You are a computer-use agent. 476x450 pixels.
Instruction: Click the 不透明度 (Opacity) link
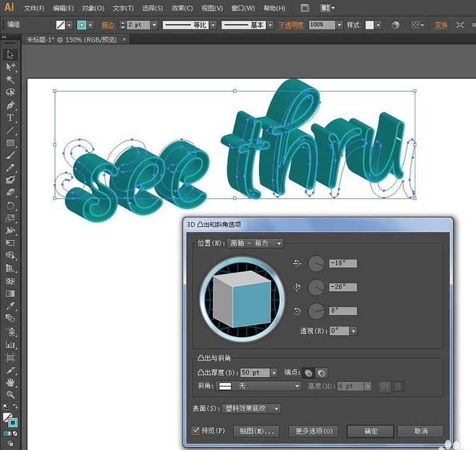click(x=291, y=25)
